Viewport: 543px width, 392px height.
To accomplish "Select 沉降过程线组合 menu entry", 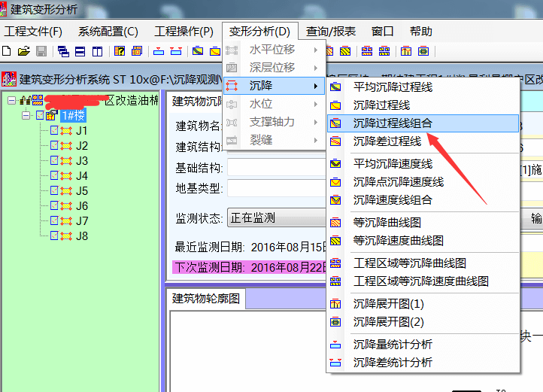I will [423, 123].
